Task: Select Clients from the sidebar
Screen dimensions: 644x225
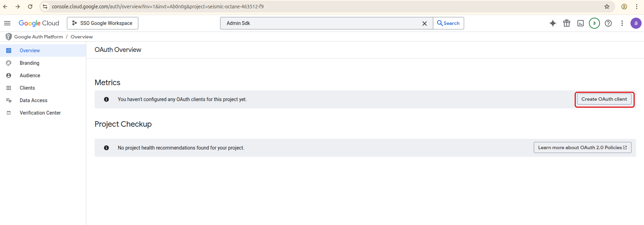Action: point(27,88)
